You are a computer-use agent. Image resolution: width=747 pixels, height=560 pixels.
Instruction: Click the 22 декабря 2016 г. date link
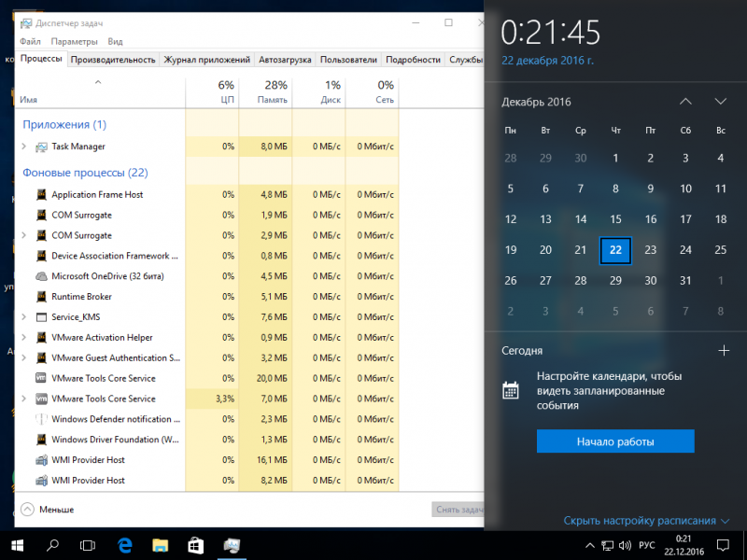coord(547,61)
